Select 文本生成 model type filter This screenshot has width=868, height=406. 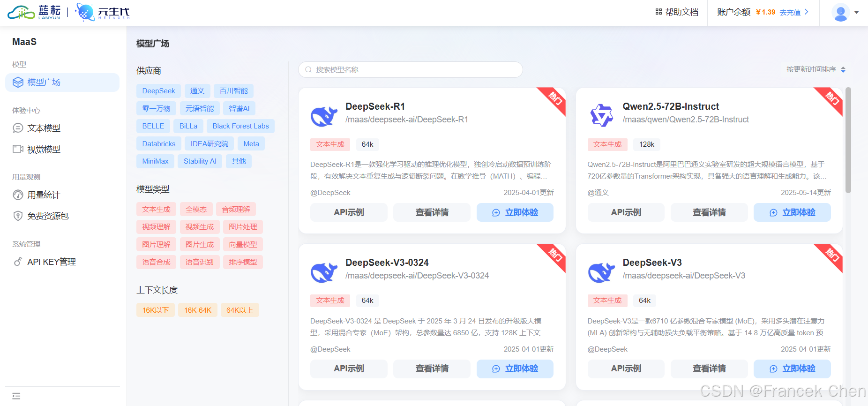point(156,210)
